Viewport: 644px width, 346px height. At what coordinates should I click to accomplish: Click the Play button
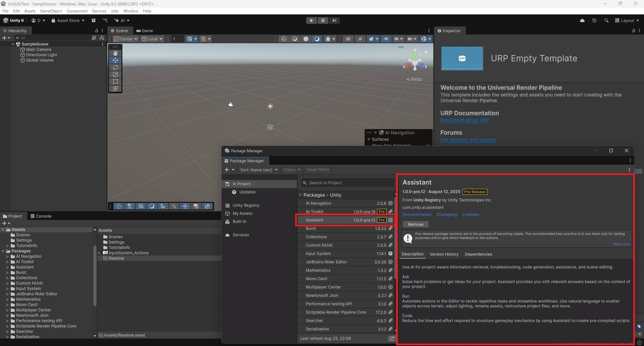[x=311, y=20]
